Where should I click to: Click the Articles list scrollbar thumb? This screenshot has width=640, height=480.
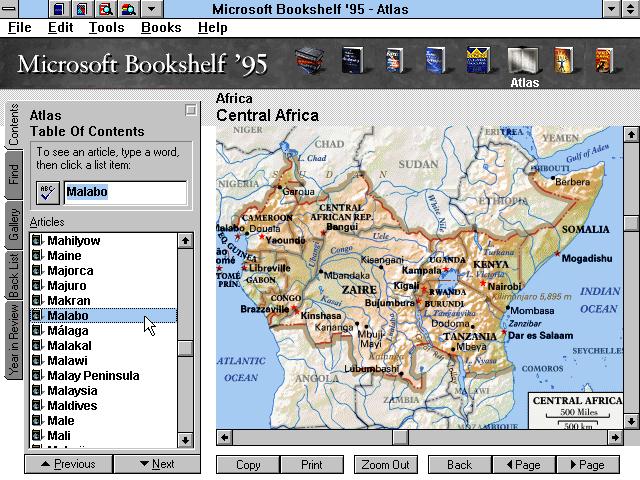(185, 348)
